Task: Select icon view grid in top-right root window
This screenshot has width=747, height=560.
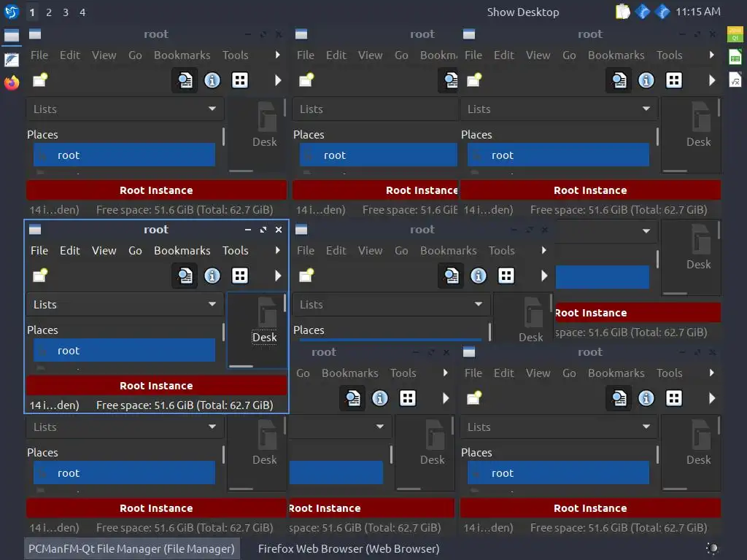Action: (673, 80)
